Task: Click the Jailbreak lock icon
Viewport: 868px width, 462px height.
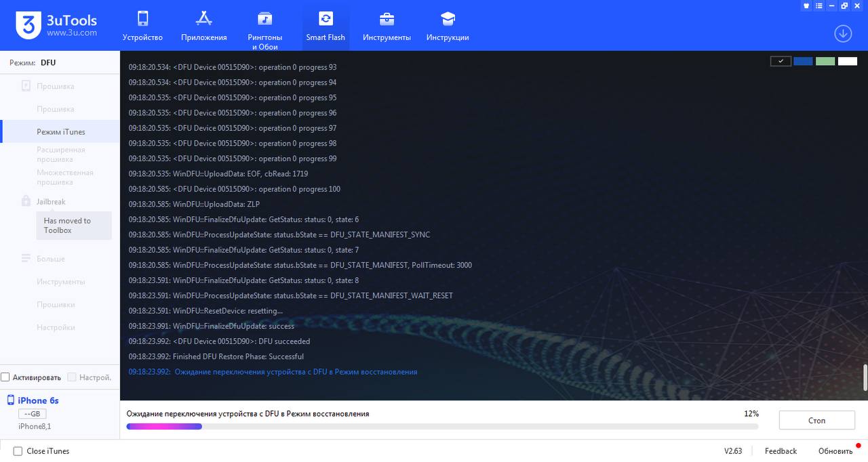Action: click(26, 201)
